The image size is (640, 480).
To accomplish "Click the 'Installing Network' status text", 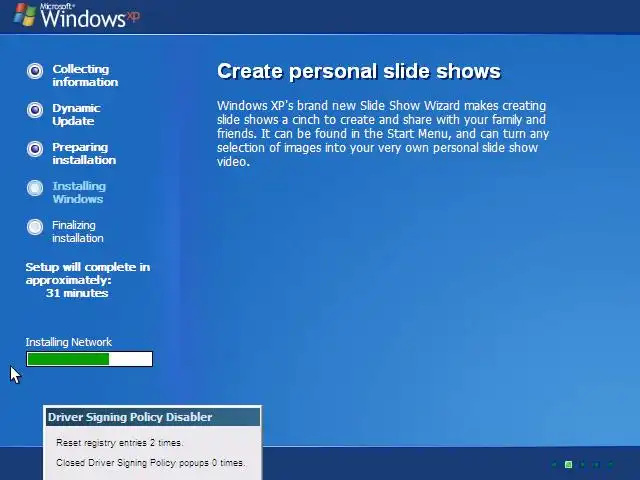I will click(x=69, y=342).
